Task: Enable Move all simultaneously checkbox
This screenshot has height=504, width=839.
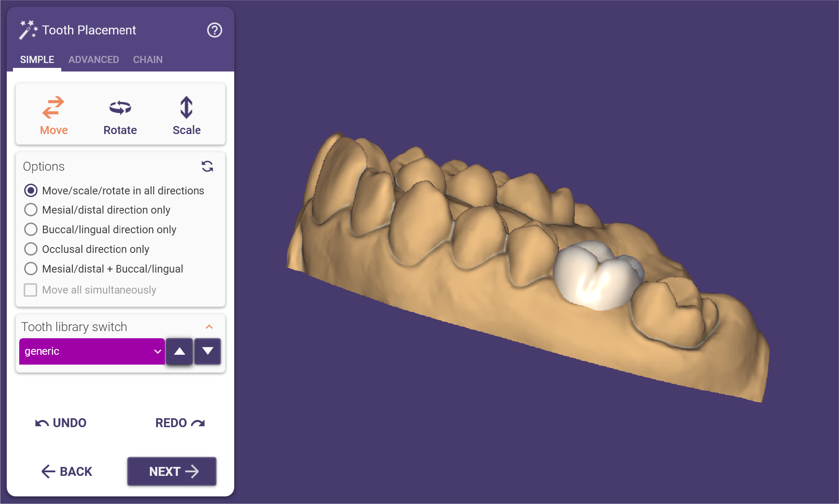Action: 30,290
